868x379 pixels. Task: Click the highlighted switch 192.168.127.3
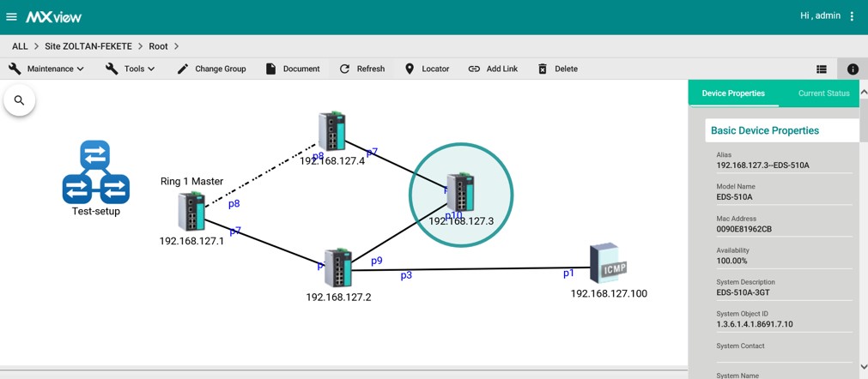point(461,193)
